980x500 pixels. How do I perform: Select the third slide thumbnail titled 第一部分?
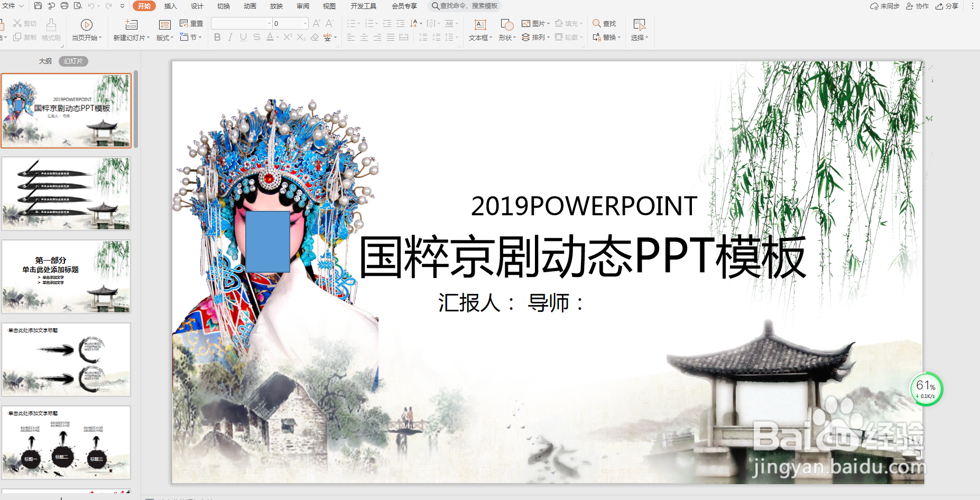[66, 276]
